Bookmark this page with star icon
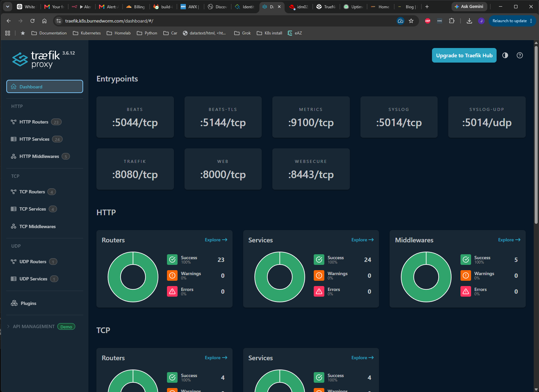 coord(411,21)
